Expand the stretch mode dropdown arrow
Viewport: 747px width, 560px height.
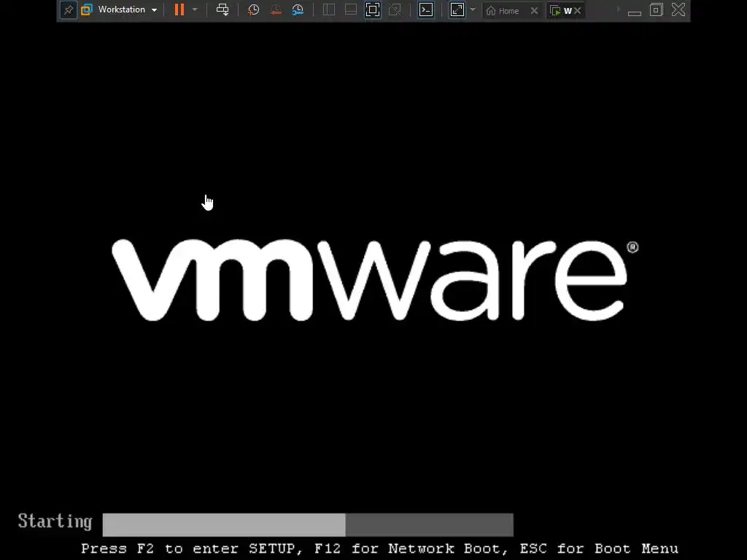coord(473,9)
